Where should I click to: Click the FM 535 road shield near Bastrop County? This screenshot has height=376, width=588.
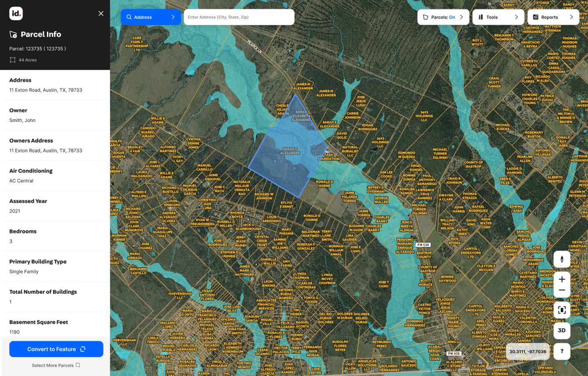click(423, 245)
